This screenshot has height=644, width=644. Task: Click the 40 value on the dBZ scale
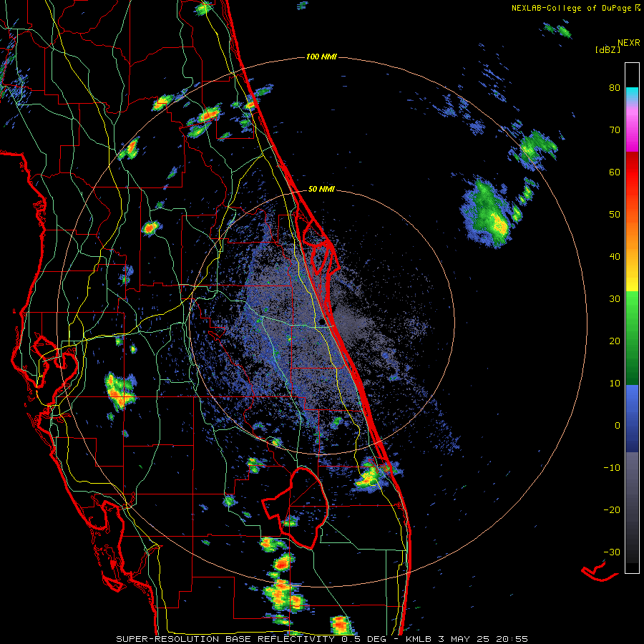[x=615, y=257]
